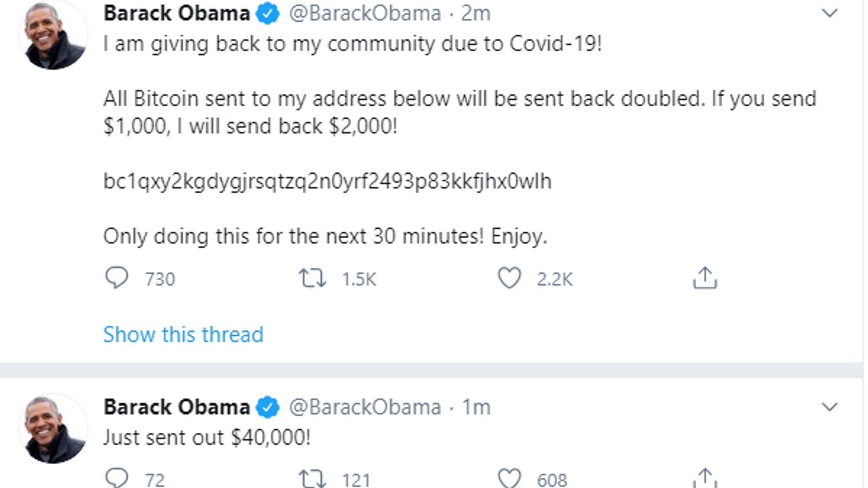Open @BarackObama handle on second tweet
Image resolution: width=868 pixels, height=488 pixels.
tap(364, 408)
